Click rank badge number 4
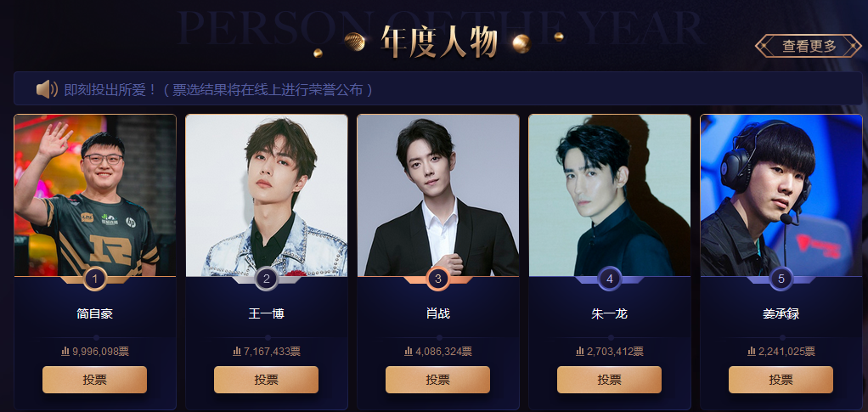Image resolution: width=868 pixels, height=412 pixels. pos(610,279)
